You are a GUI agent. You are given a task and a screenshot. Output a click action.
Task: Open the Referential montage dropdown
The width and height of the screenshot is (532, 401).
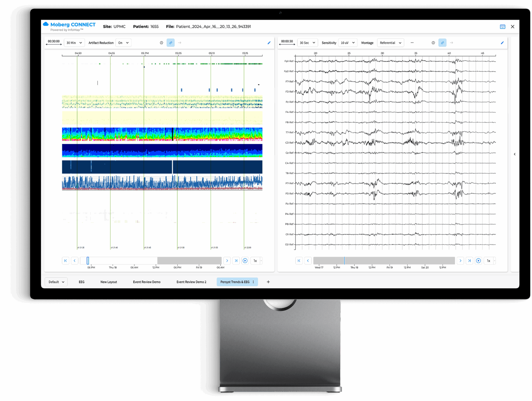(390, 43)
